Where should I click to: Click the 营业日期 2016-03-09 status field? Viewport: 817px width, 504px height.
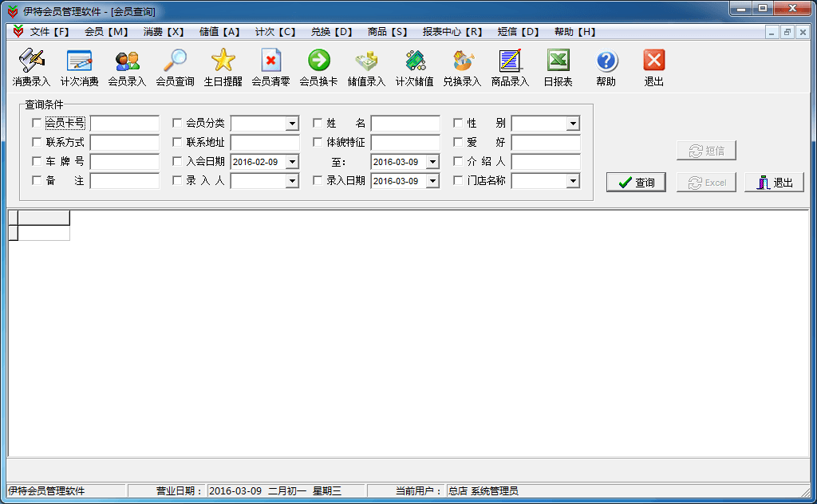[286, 490]
